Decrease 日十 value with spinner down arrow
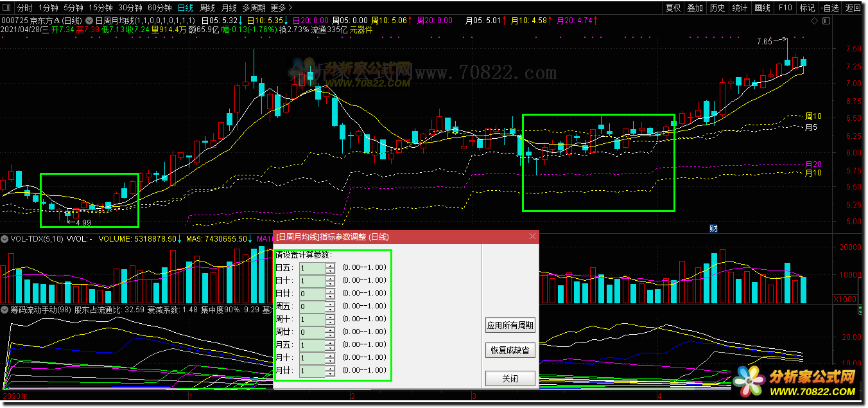This screenshot has height=408, width=868. coord(331,283)
